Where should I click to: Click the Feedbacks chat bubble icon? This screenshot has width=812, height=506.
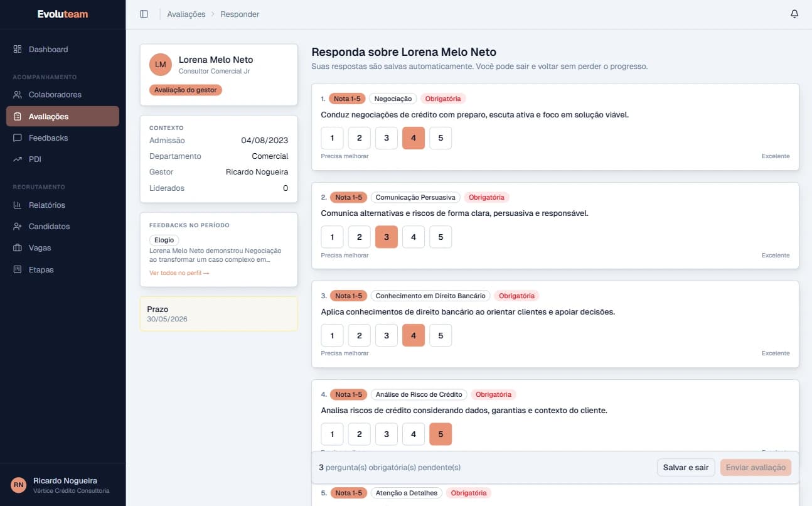pos(18,137)
